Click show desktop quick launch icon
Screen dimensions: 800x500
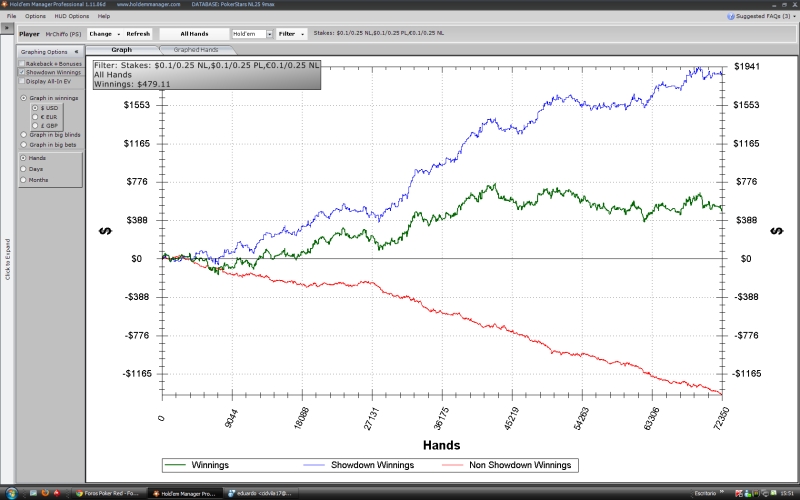tap(33, 493)
